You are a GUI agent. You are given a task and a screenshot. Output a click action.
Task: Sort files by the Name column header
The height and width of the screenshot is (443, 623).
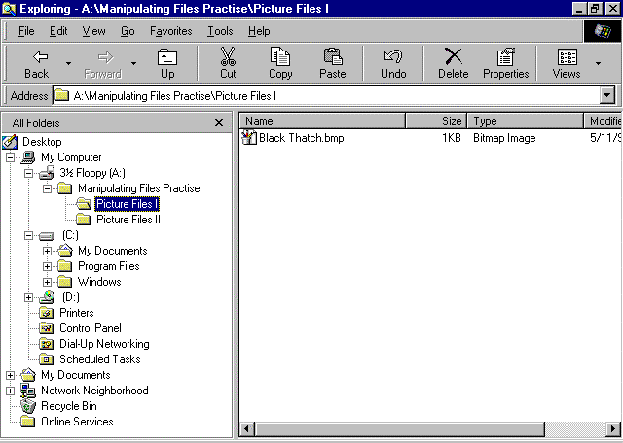coord(320,121)
